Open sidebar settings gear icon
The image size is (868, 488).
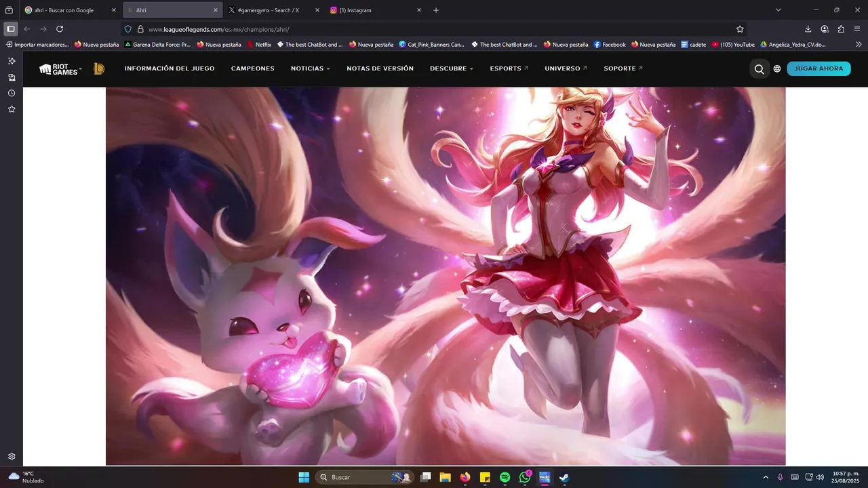tap(12, 457)
